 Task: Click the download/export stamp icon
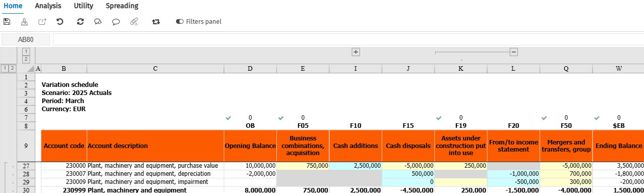click(x=24, y=22)
